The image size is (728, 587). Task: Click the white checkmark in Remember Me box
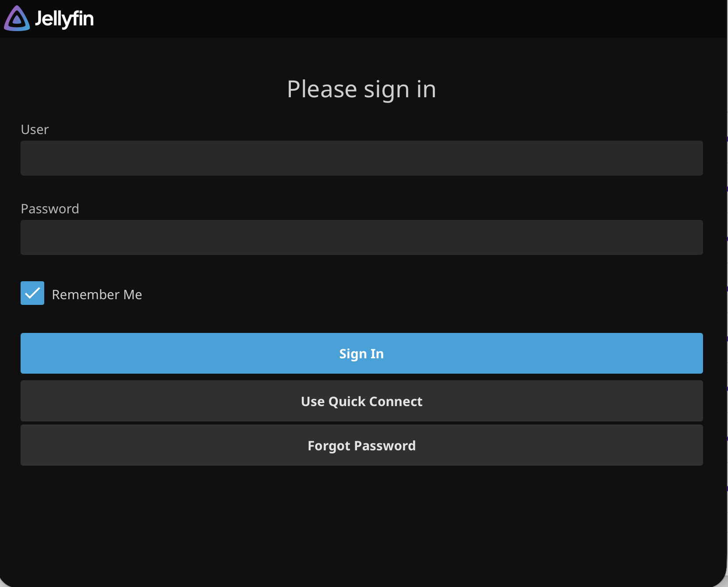(x=32, y=293)
